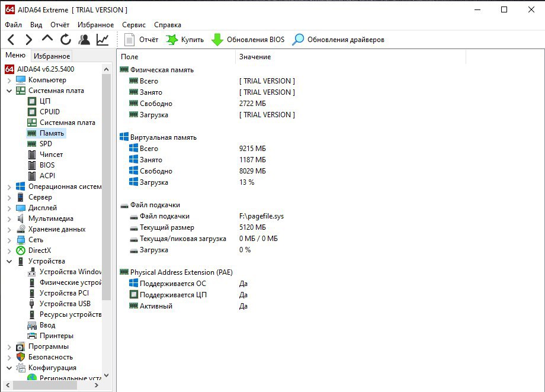Open the user profile silhouette icon
Image resolution: width=545 pixels, height=392 pixels.
[x=84, y=40]
